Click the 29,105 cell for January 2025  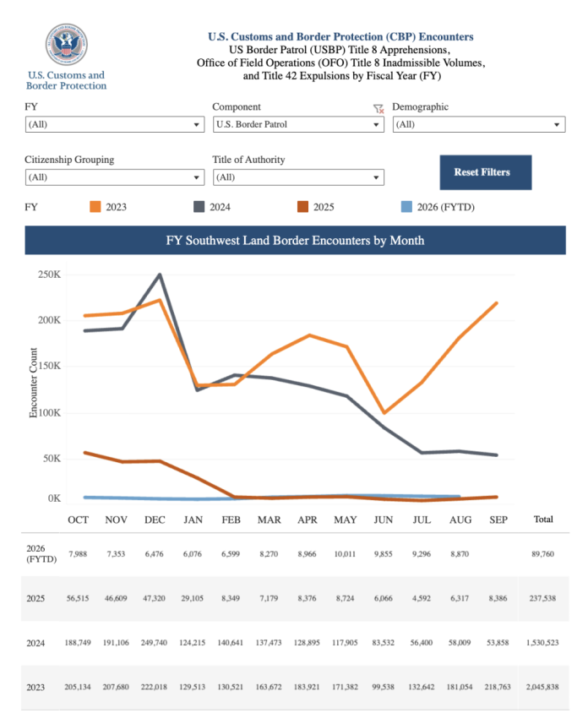193,598
